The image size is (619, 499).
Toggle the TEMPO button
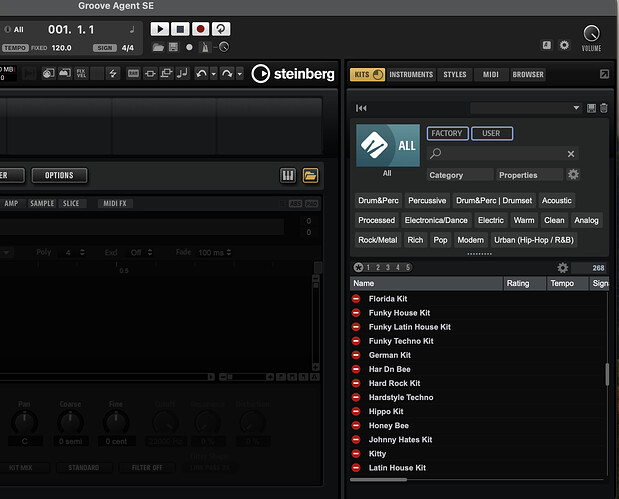[15, 48]
